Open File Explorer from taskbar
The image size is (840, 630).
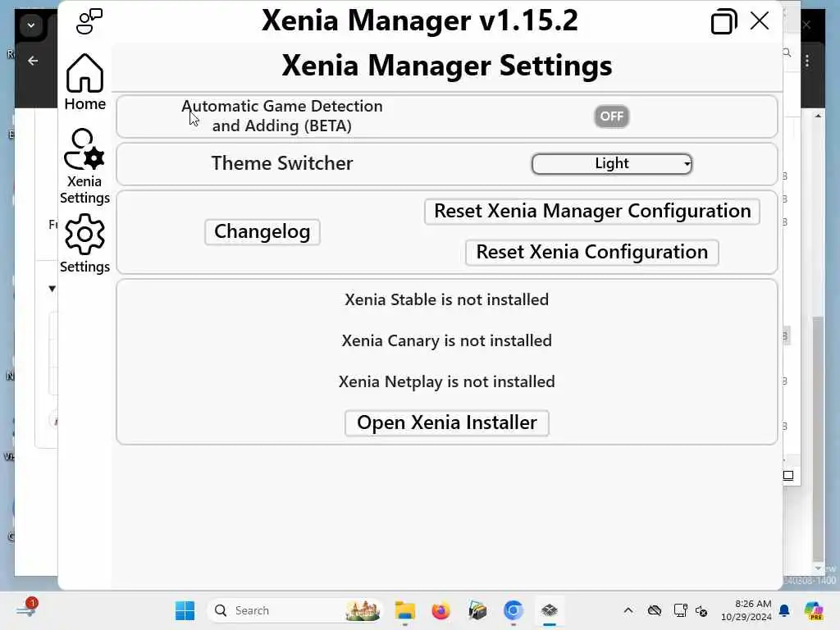(405, 610)
